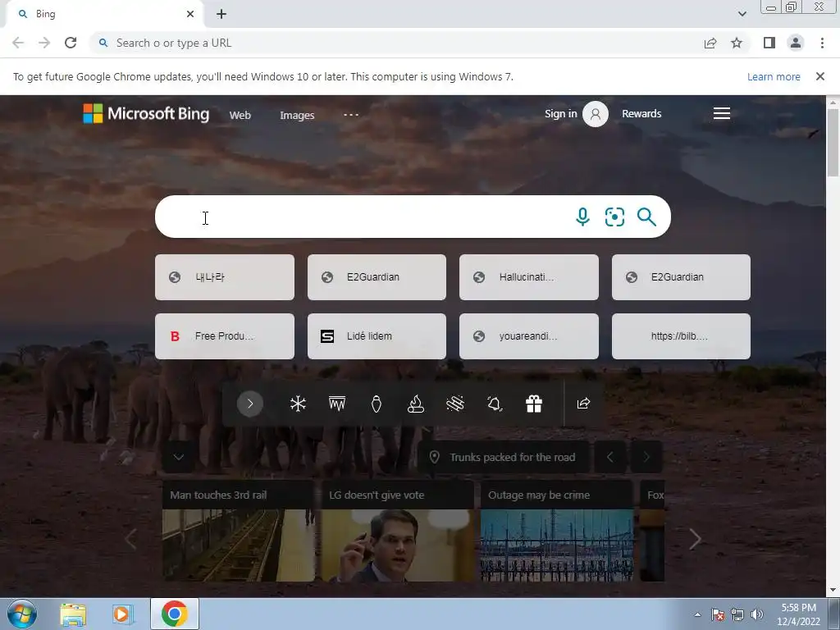Share this page from address bar
840x630 pixels.
click(x=710, y=43)
